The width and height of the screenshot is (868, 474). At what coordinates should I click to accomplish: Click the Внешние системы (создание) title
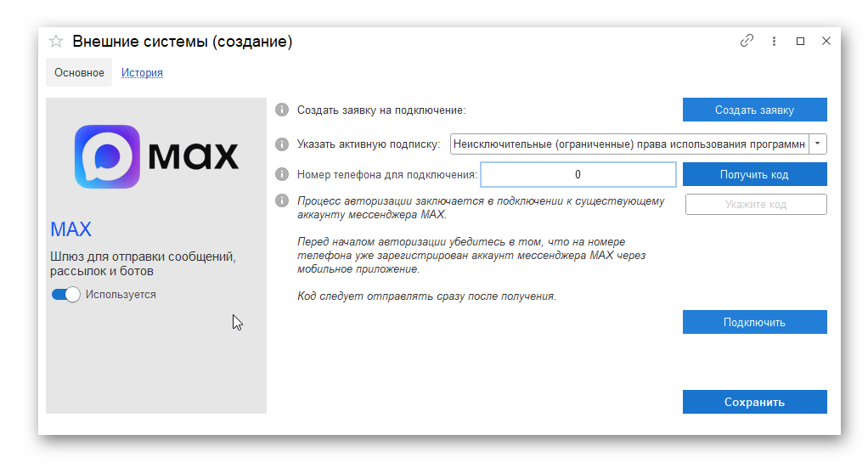point(182,42)
